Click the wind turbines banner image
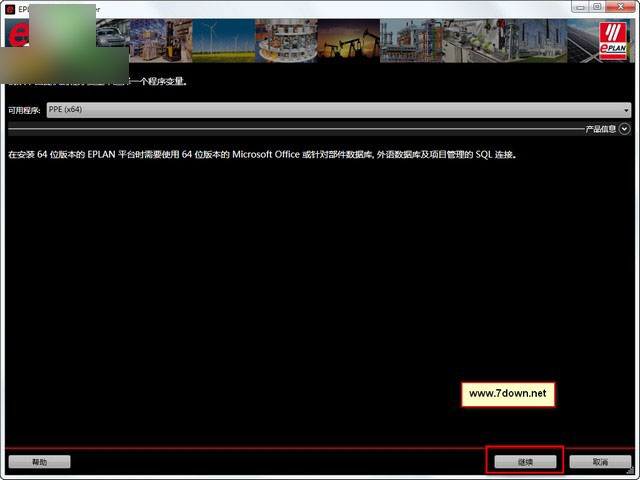The height and width of the screenshot is (480, 640). [x=224, y=41]
